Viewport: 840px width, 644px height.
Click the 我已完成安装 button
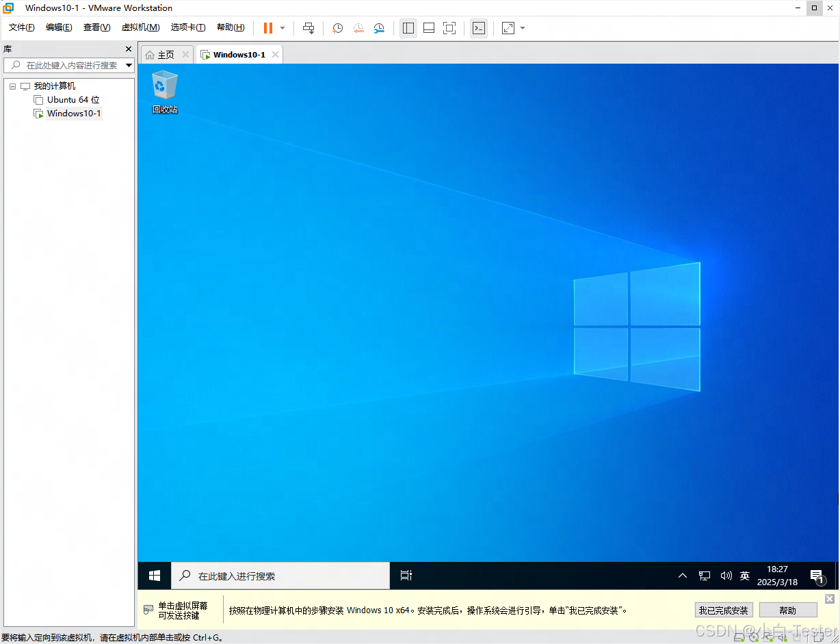pos(723,610)
